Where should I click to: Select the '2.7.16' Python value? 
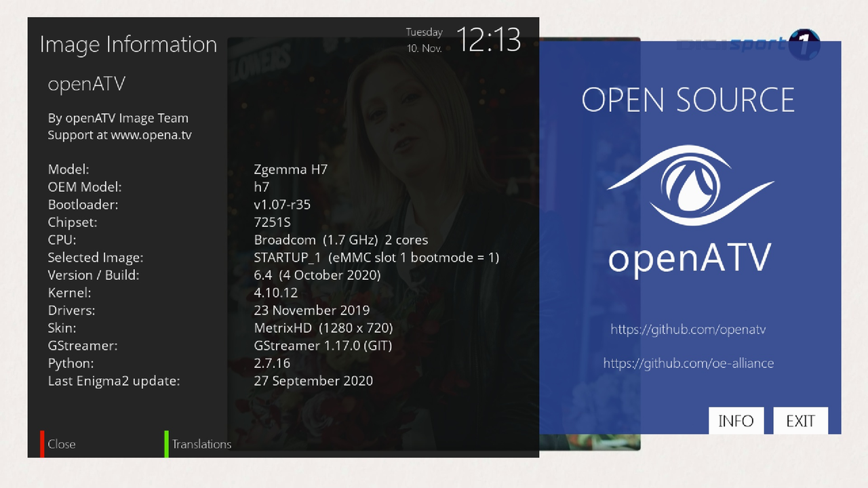pyautogui.click(x=273, y=363)
